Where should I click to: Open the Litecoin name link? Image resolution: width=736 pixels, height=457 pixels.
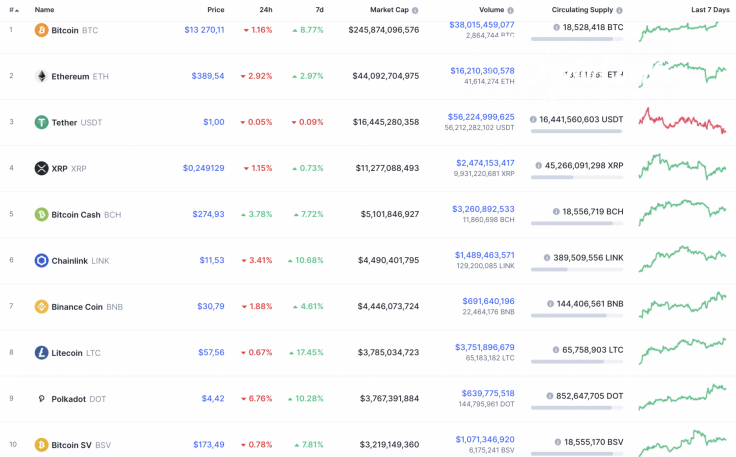(67, 353)
